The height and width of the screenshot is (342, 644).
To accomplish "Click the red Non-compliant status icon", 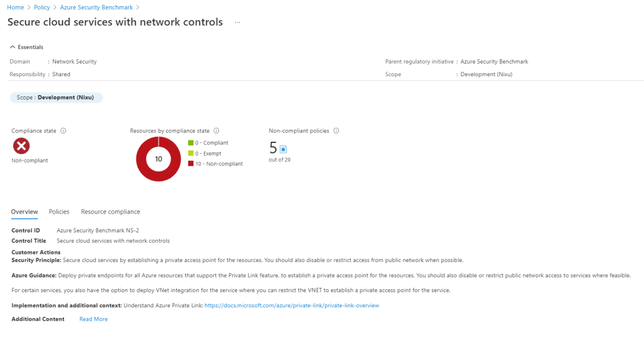I will click(x=21, y=146).
